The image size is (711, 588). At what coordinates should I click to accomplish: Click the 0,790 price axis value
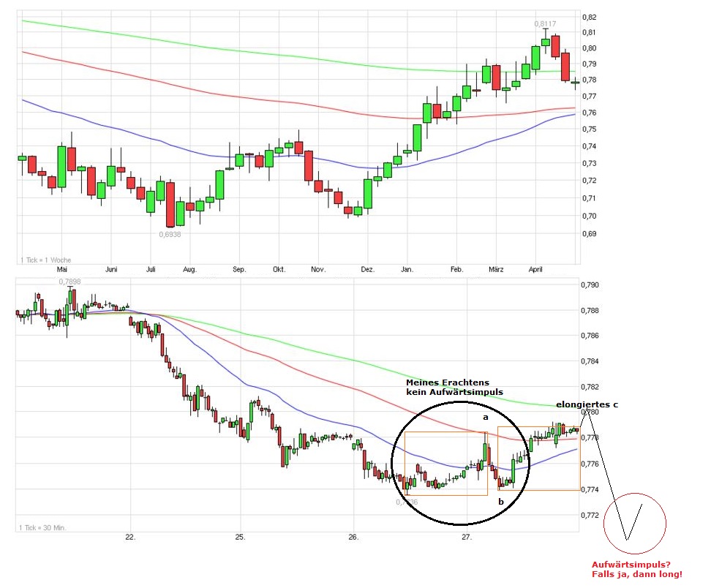[x=591, y=285]
